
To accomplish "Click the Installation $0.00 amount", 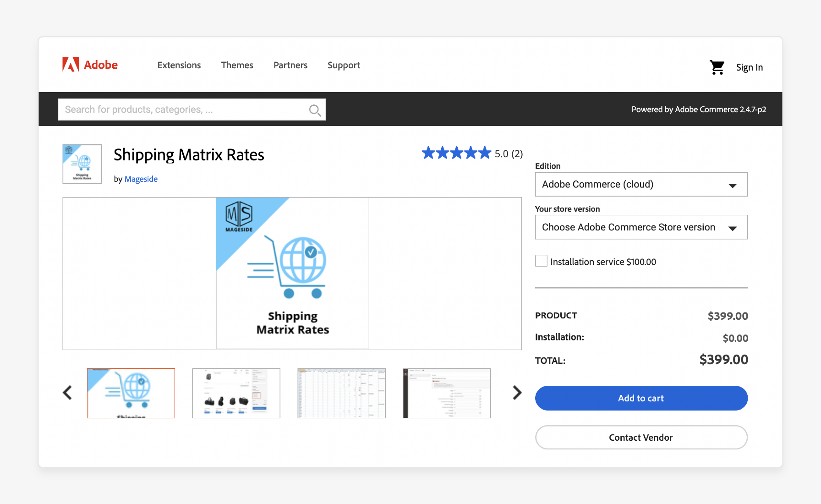I will (x=735, y=338).
